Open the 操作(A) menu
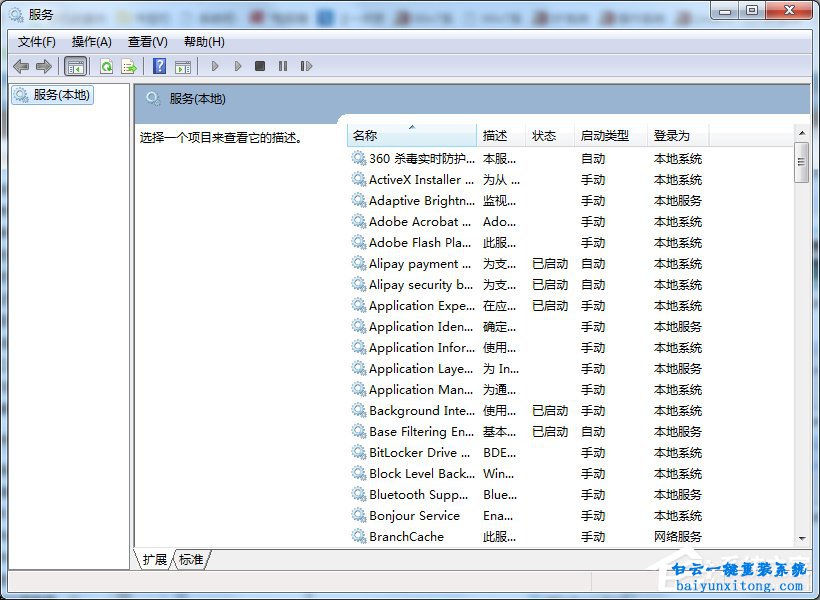 (x=92, y=42)
